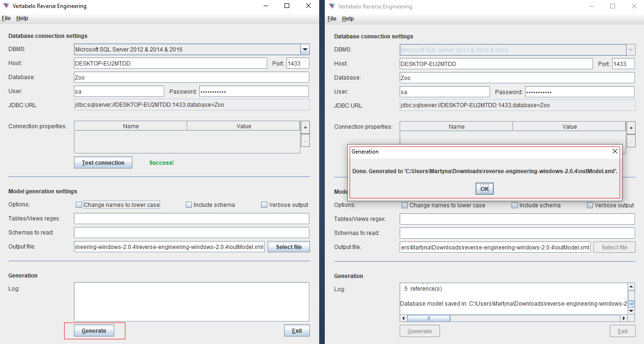Open File menu in left window
Viewport: 644px width, 344px height.
6,18
